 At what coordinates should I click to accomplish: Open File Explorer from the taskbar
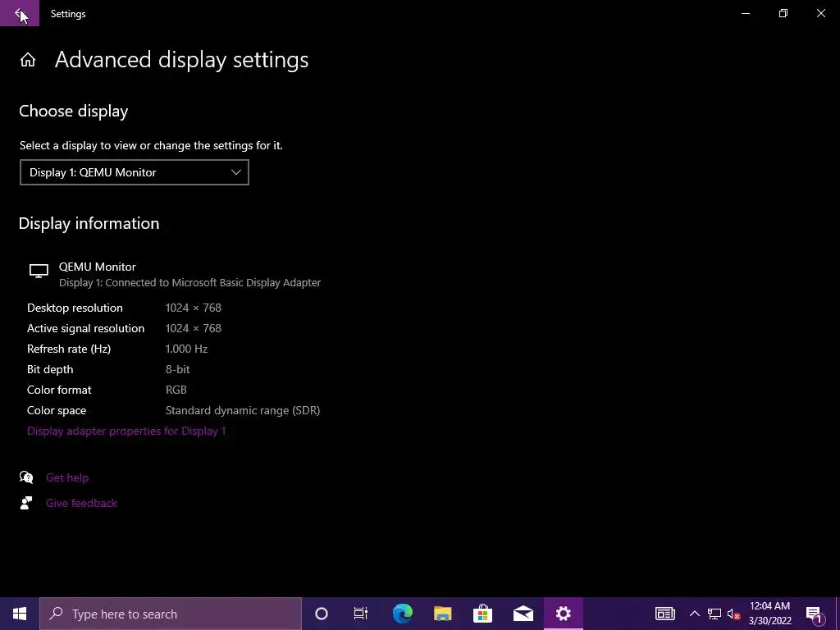click(x=442, y=614)
